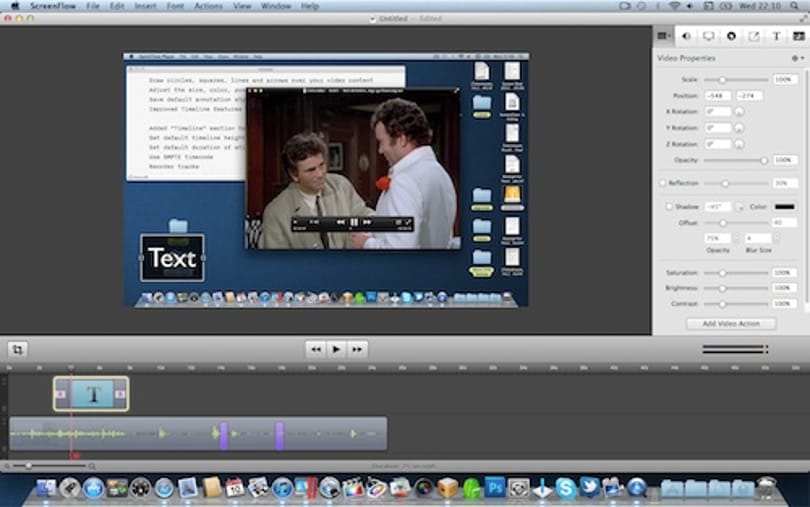Open Twitter from the Dock
Viewport: 810px width, 507px height.
(589, 487)
